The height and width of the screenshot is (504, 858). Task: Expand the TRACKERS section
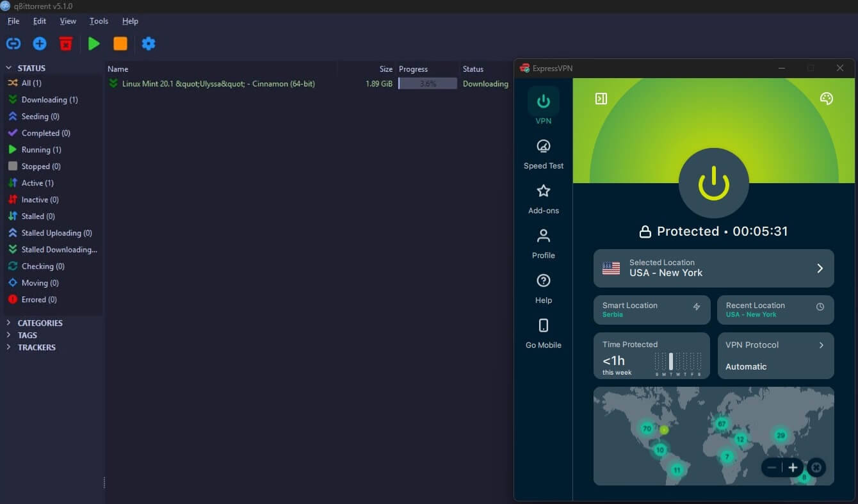point(9,347)
